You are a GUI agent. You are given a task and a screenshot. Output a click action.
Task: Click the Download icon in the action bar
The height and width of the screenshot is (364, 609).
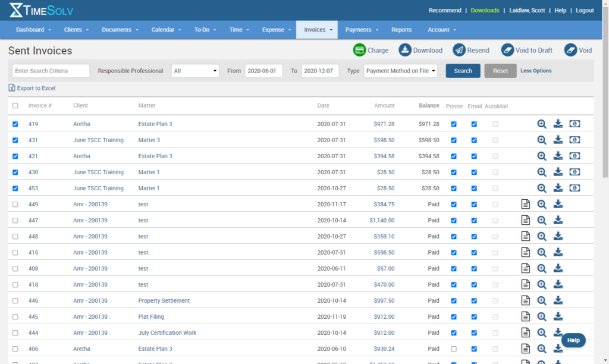404,50
